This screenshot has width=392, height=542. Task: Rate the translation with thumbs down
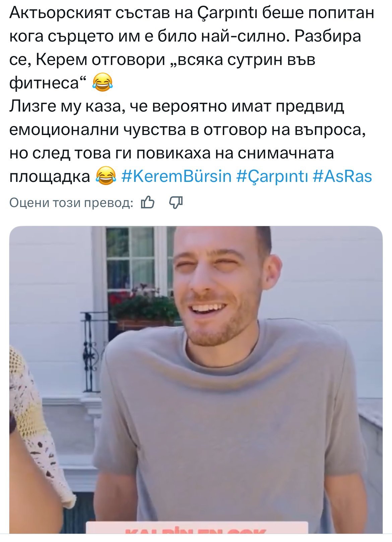coord(176,202)
